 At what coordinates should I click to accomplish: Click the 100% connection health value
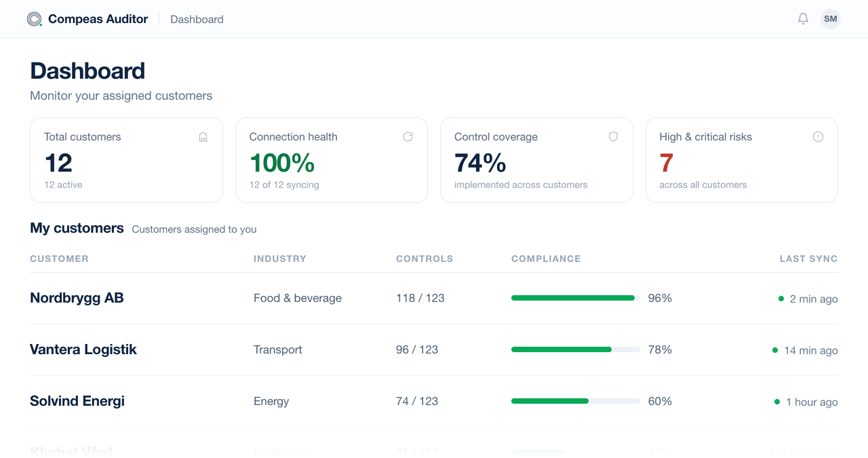click(282, 163)
